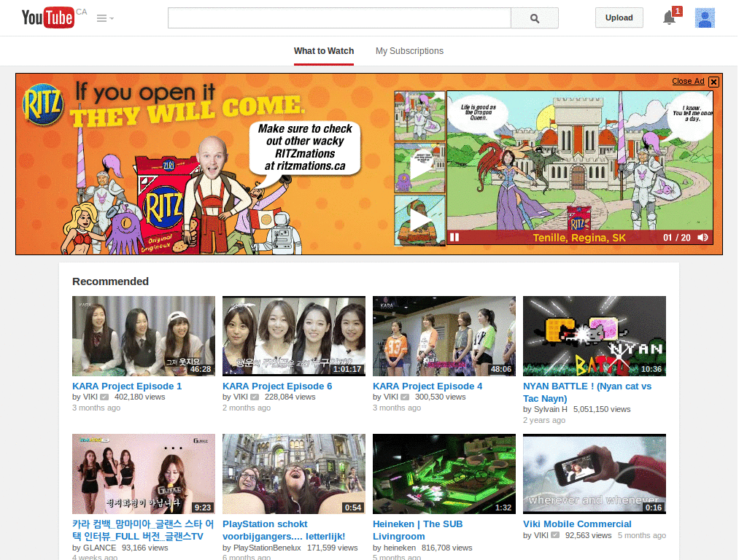
Task: Click the 'Recommended' section heading
Action: click(x=111, y=281)
